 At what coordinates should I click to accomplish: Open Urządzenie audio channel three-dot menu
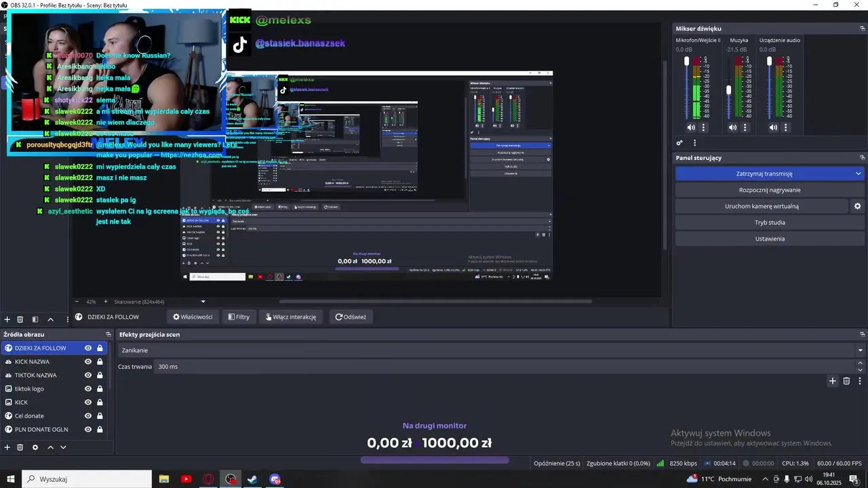point(787,127)
